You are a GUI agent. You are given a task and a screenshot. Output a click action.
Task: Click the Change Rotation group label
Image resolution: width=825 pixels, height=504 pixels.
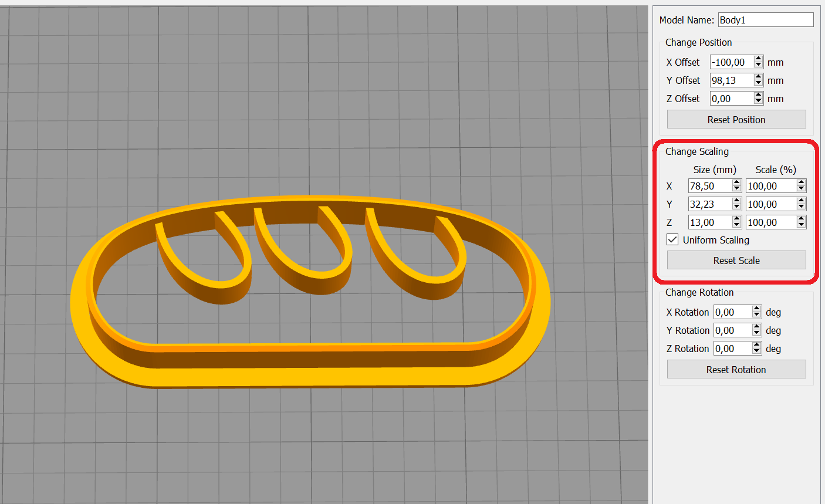(699, 292)
